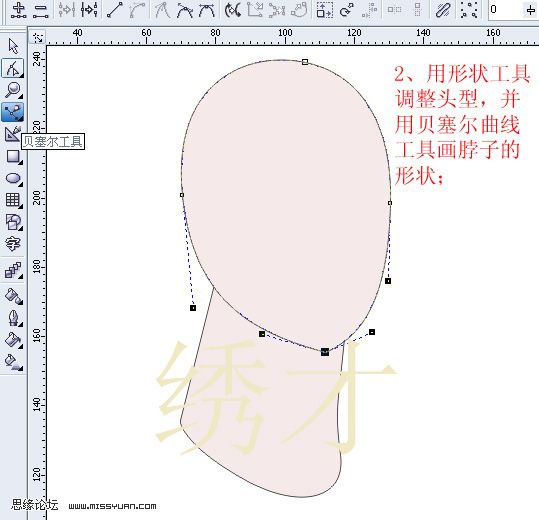Select the top node of the head

[305, 62]
